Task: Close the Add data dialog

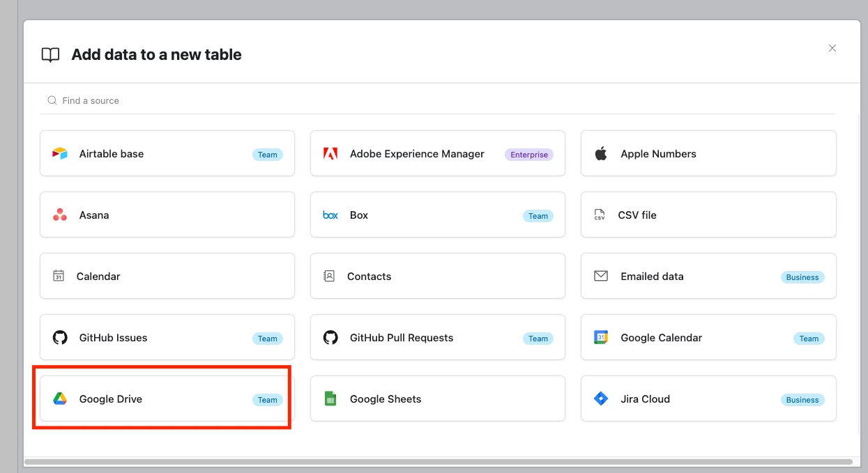Action: pos(832,48)
